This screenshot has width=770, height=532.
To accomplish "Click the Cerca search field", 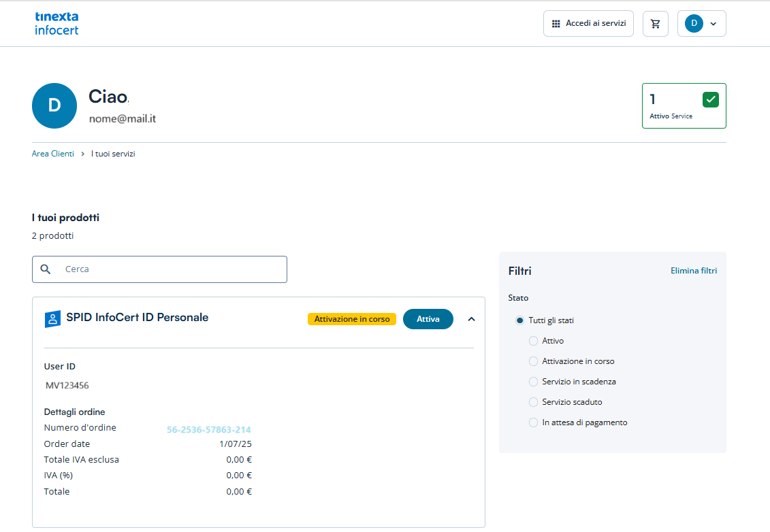I will (170, 269).
